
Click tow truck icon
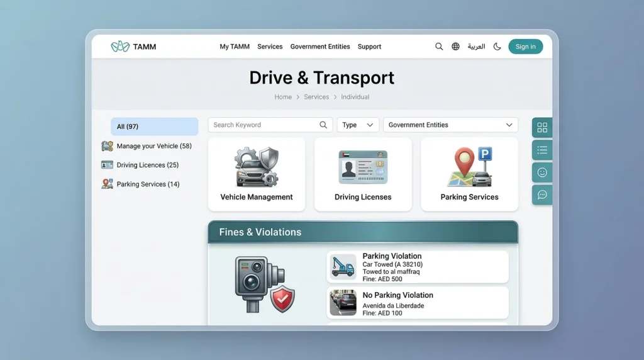click(343, 267)
